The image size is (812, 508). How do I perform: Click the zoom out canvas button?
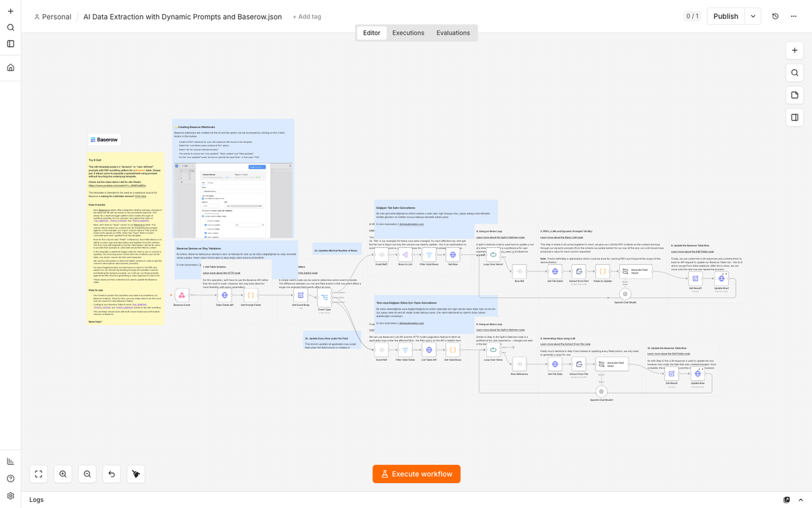pos(87,474)
